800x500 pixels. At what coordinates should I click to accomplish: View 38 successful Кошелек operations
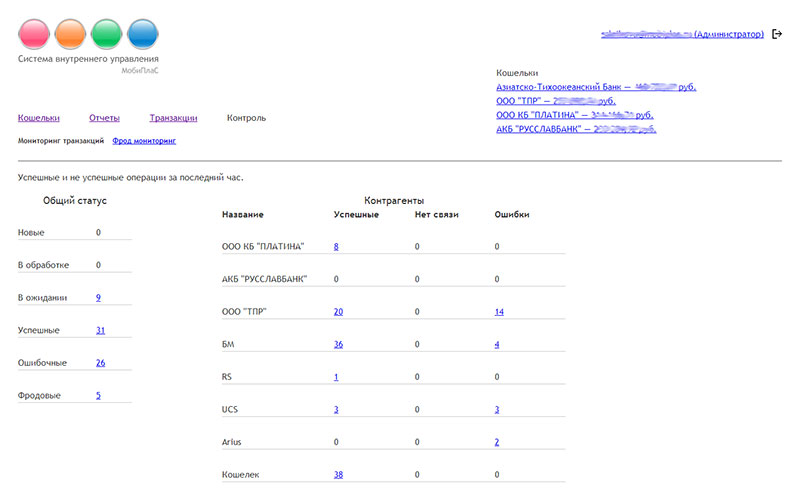point(338,475)
